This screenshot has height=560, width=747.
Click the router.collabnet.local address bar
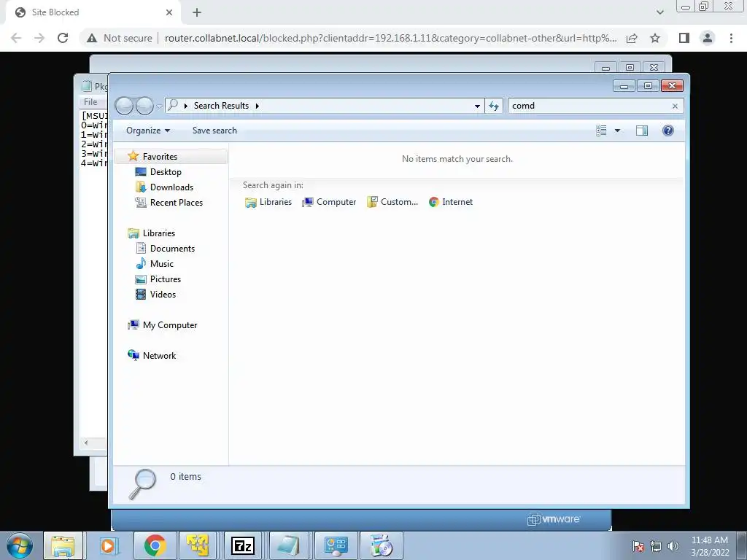(390, 38)
